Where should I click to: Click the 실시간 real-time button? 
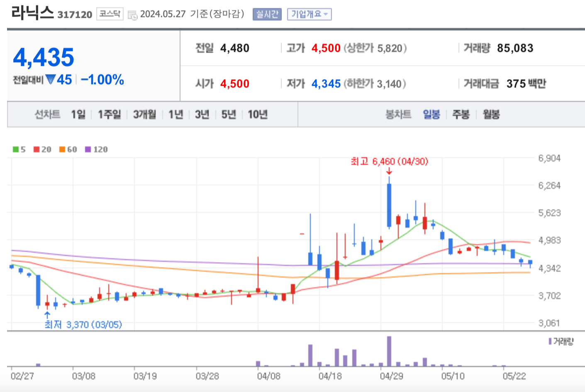pyautogui.click(x=267, y=14)
